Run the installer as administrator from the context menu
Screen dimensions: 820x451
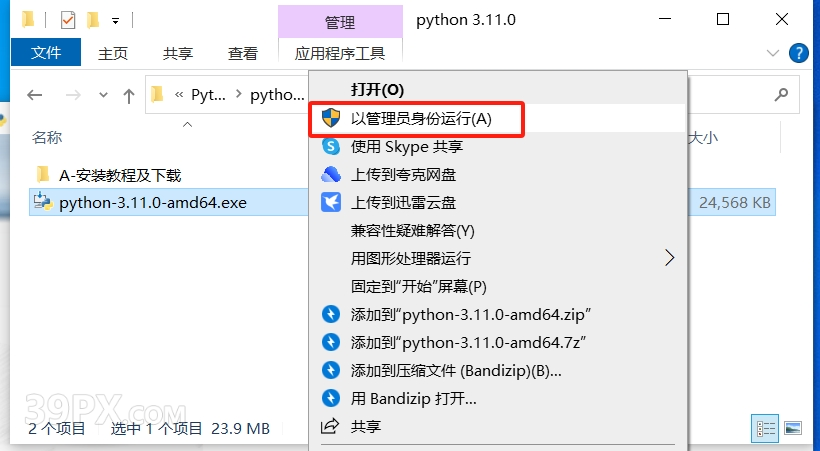pos(497,119)
